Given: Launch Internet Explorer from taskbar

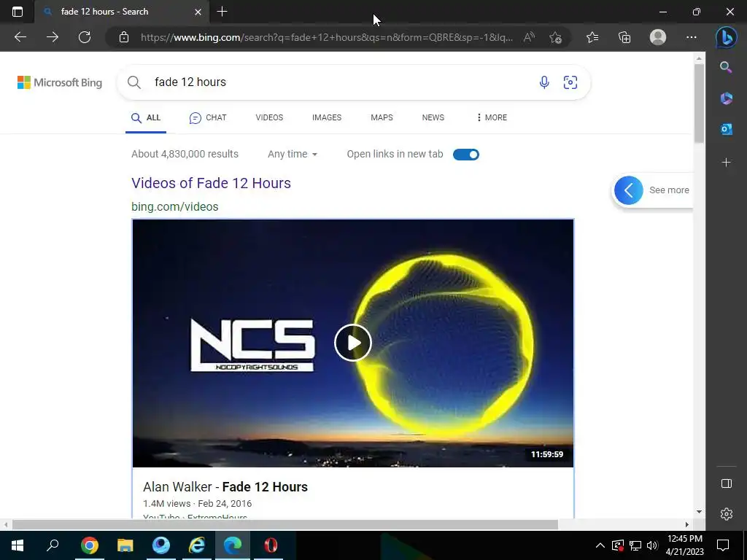Looking at the screenshot, I should pos(197,545).
